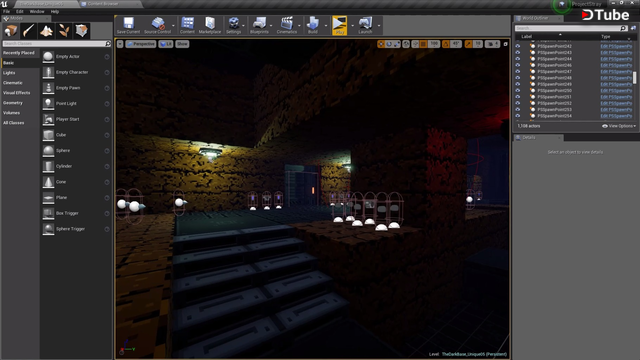The image size is (640, 360).
Task: Open the rotation snap angle dropdown
Action: 456,44
